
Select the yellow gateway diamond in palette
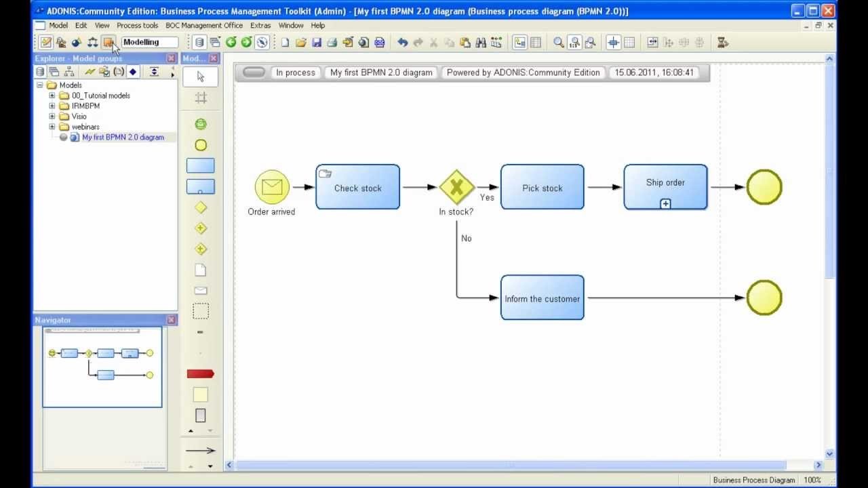(201, 207)
